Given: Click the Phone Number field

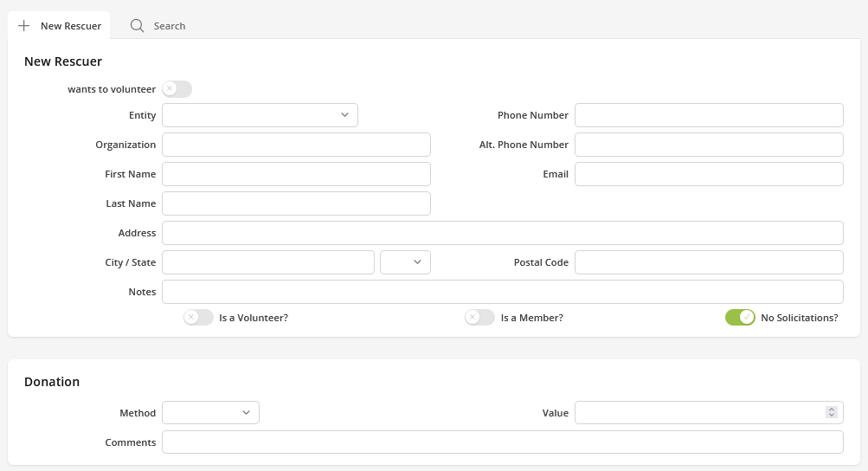Looking at the screenshot, I should point(709,115).
